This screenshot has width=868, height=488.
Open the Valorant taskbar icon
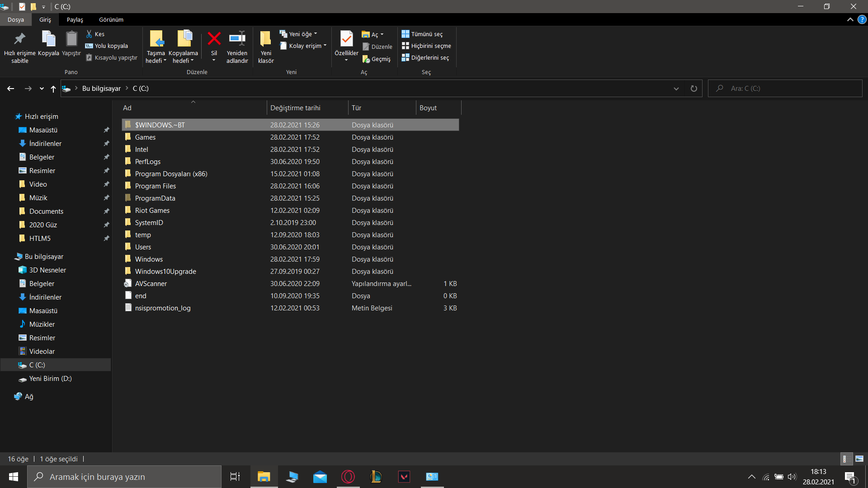tap(404, 477)
